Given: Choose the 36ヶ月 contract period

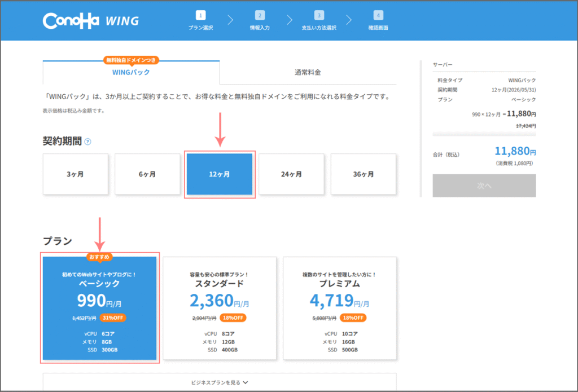Looking at the screenshot, I should [x=364, y=174].
